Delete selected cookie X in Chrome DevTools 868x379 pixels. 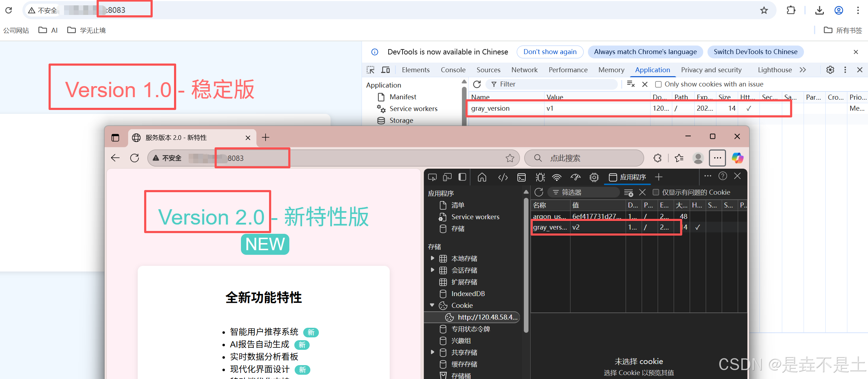645,84
